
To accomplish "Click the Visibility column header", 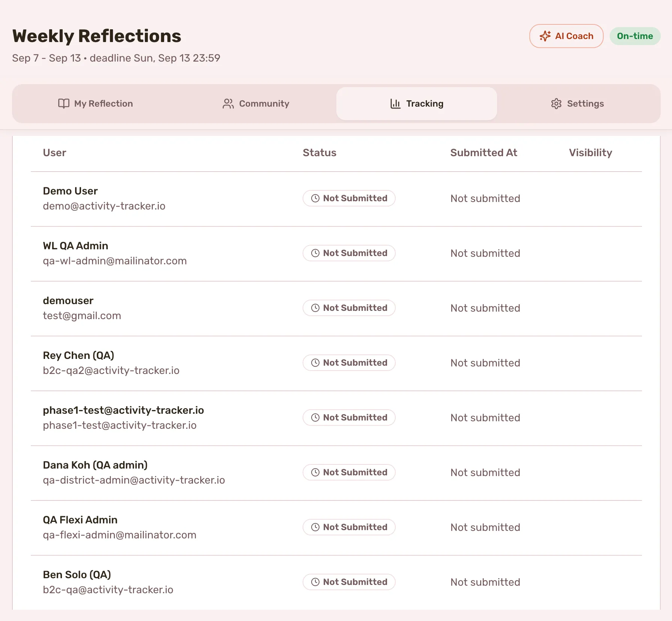I will 591,153.
